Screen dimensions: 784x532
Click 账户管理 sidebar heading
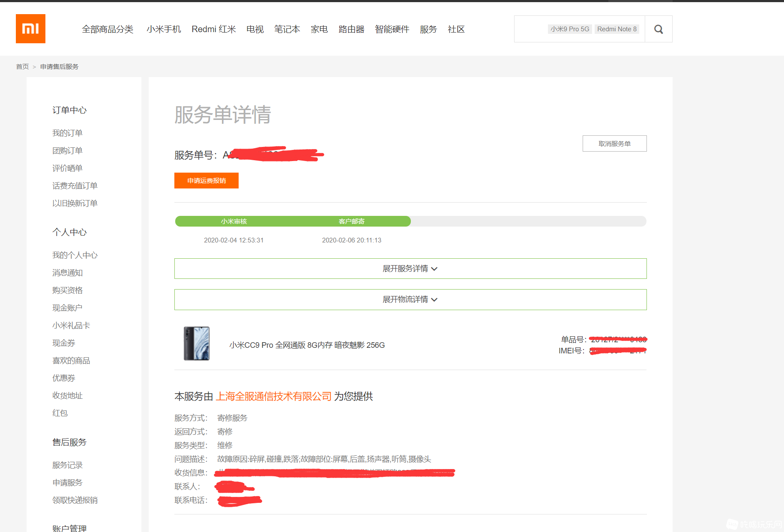pyautogui.click(x=69, y=528)
